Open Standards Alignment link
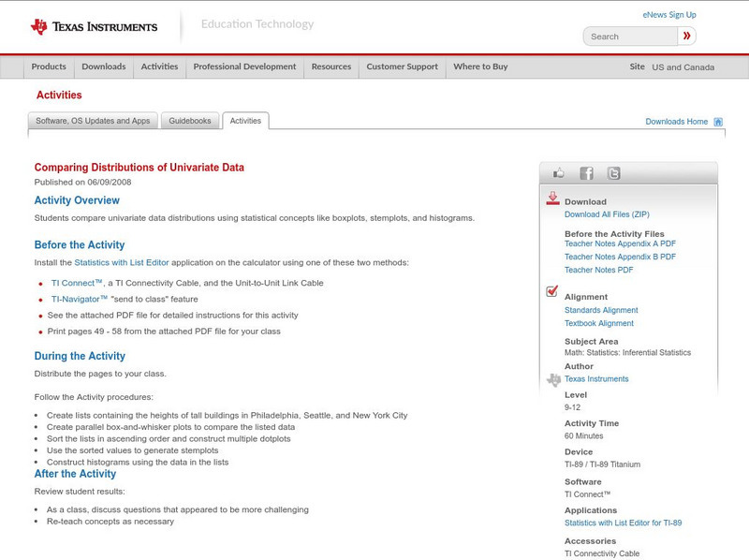 click(x=601, y=310)
